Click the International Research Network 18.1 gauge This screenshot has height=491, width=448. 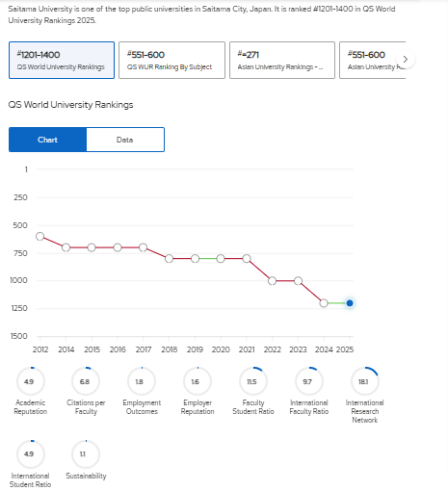pyautogui.click(x=365, y=381)
